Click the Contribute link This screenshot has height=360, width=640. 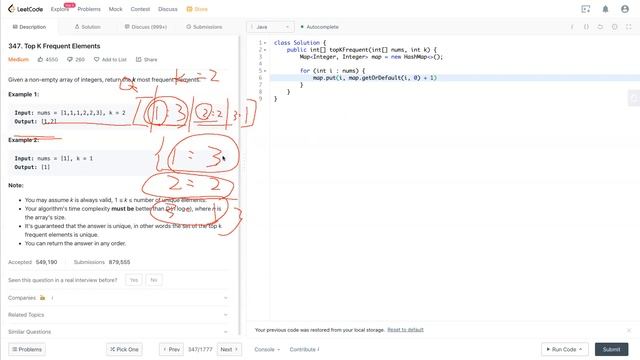tap(304, 349)
